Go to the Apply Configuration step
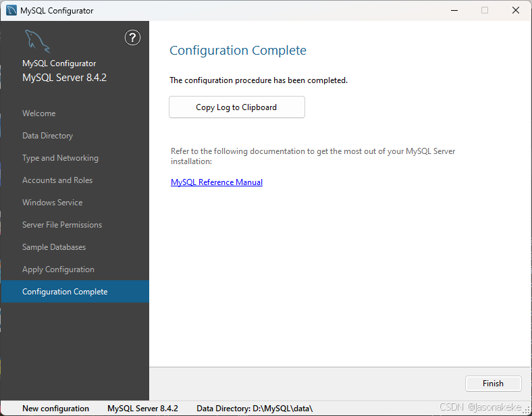This screenshot has height=416, width=532. (x=58, y=269)
